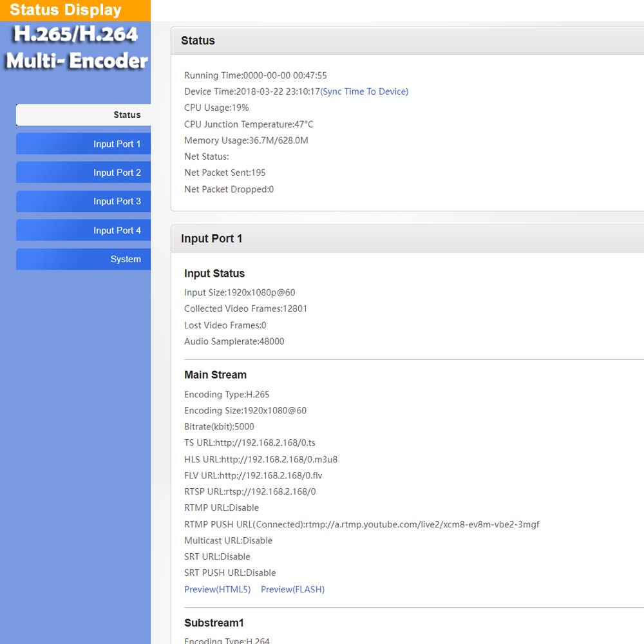Click the Substream1 section heading
Image resolution: width=644 pixels, height=644 pixels.
click(x=214, y=623)
